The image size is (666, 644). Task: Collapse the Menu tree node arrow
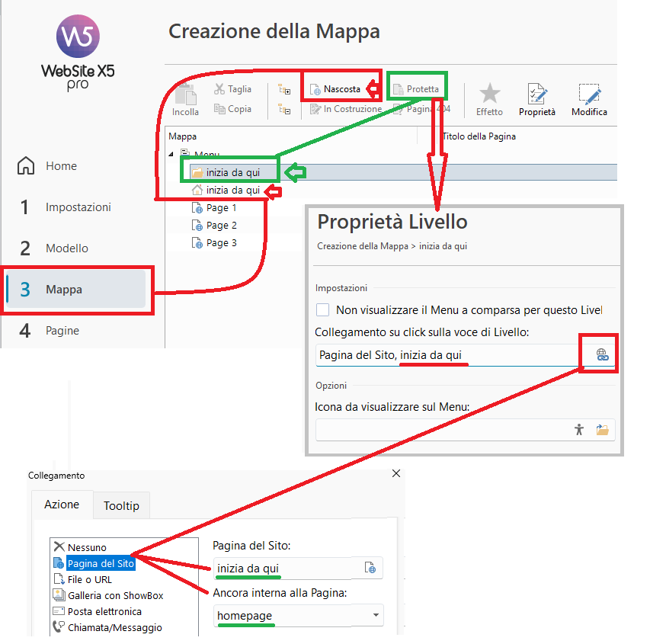click(x=171, y=155)
